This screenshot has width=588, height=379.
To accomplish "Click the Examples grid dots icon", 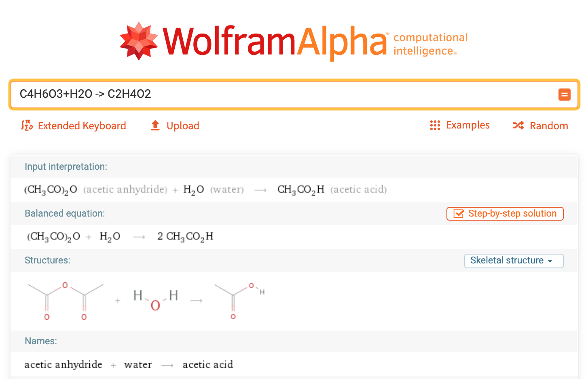I will click(435, 126).
